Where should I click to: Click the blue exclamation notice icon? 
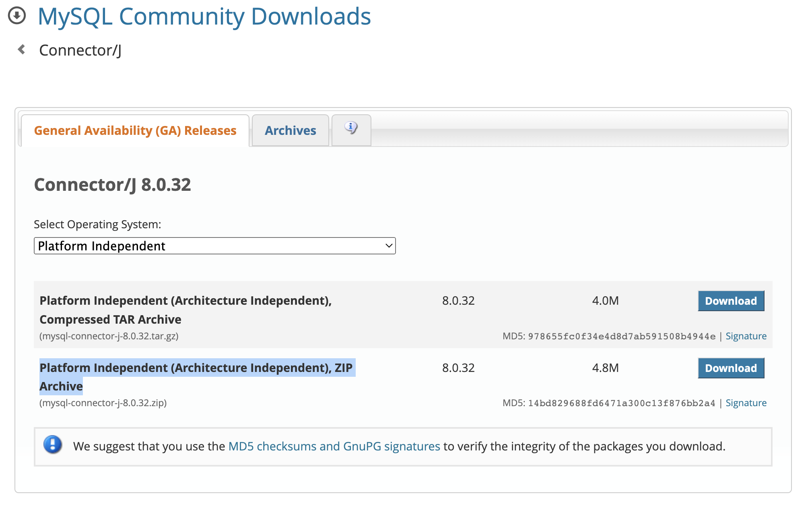click(53, 445)
